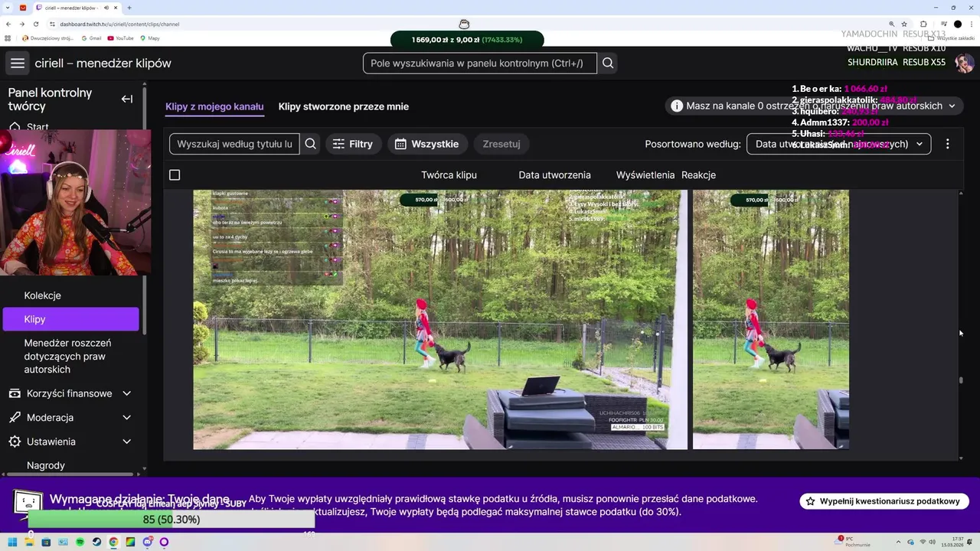Open the YouTube bookmark
Screen dimensions: 980x551
point(121,37)
